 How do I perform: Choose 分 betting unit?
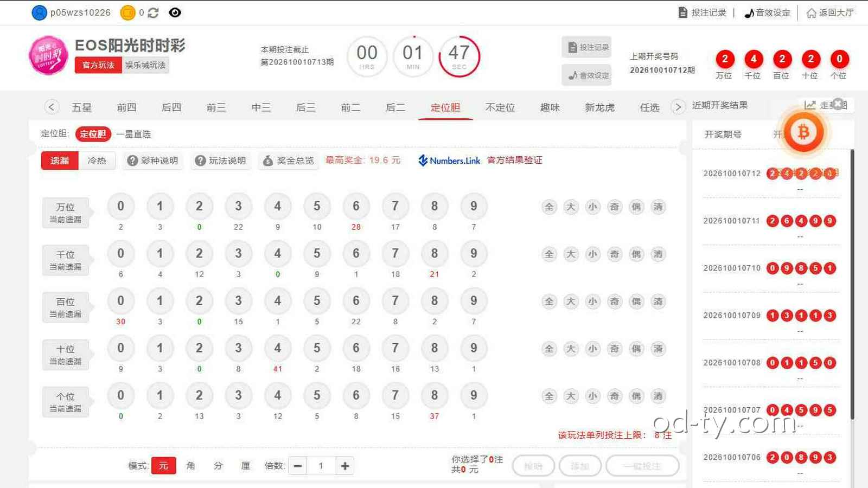click(218, 466)
